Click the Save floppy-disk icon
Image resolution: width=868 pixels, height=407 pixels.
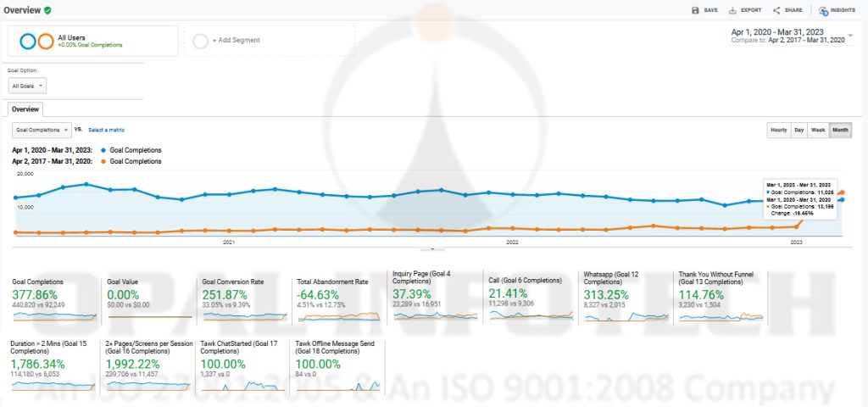695,10
